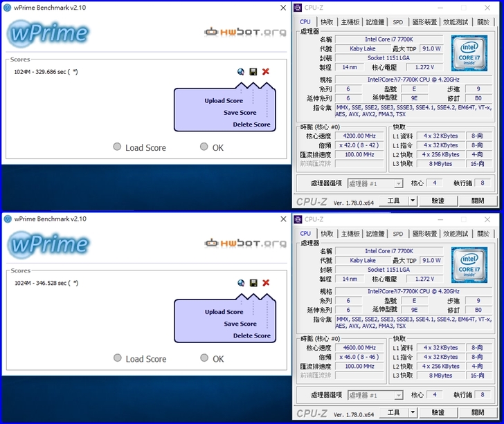The image size is (504, 424).
Task: Open 圖形裝置 tab in top CPU-Z
Action: 424,22
